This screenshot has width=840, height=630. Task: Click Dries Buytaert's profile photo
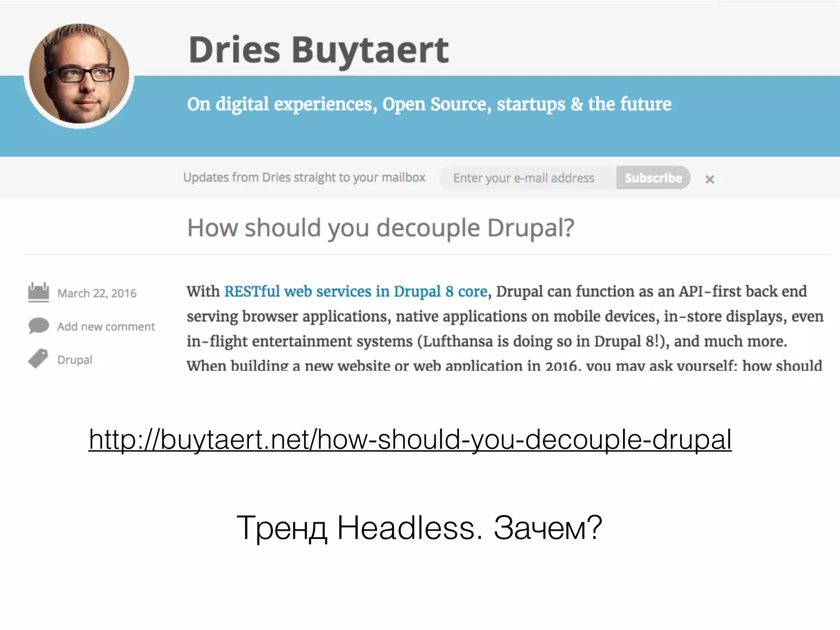click(79, 74)
